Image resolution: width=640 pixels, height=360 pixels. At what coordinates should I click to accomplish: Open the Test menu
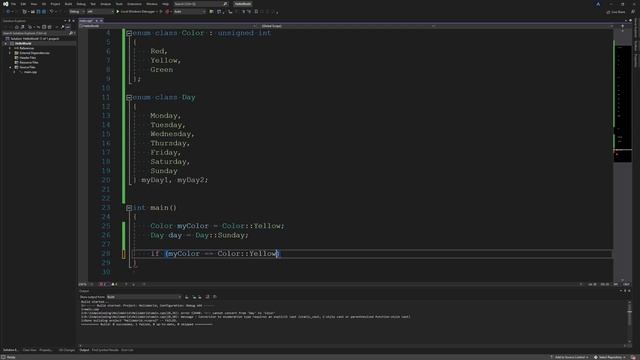(93, 4)
